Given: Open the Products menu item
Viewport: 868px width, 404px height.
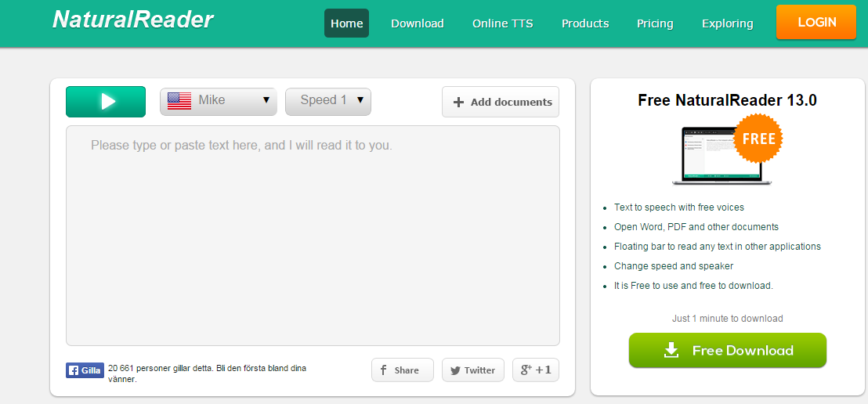Looking at the screenshot, I should coord(585,23).
